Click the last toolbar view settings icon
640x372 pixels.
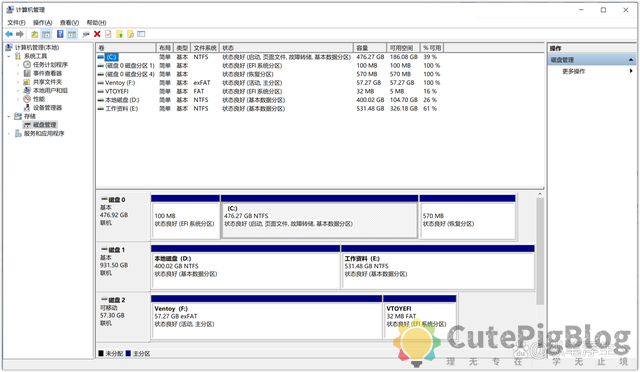(x=141, y=34)
